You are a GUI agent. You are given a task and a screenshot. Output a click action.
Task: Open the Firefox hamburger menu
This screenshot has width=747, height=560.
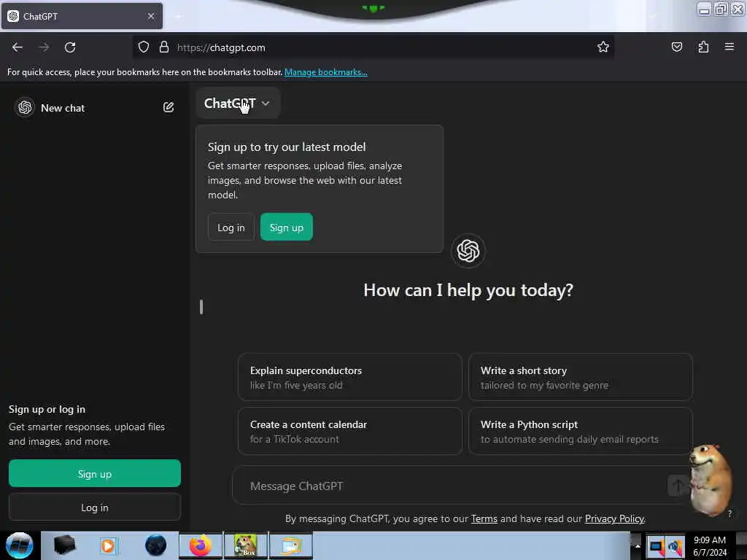(729, 47)
